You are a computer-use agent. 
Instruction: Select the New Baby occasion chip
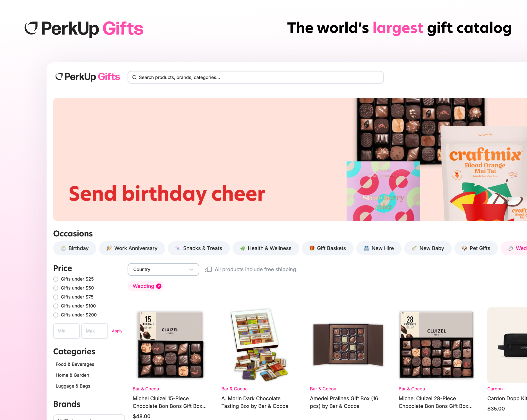[428, 248]
